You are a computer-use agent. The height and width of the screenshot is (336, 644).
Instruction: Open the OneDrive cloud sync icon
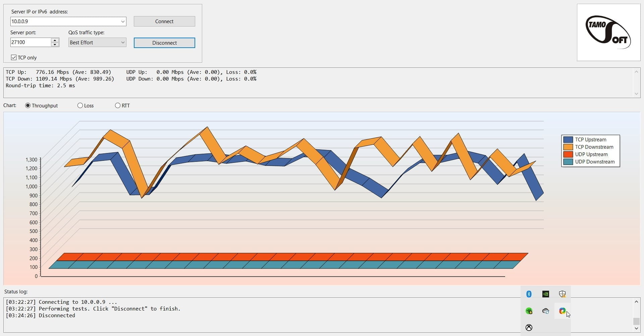546,311
